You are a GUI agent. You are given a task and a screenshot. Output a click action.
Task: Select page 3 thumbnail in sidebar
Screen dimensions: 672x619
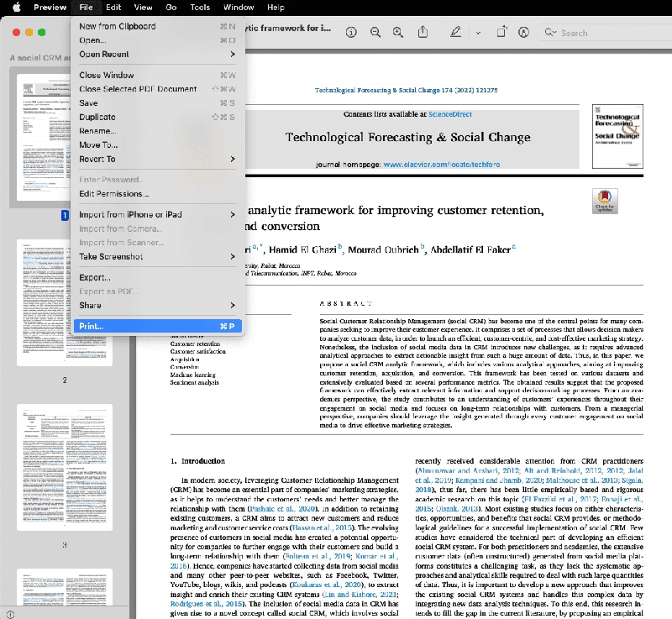pyautogui.click(x=65, y=467)
